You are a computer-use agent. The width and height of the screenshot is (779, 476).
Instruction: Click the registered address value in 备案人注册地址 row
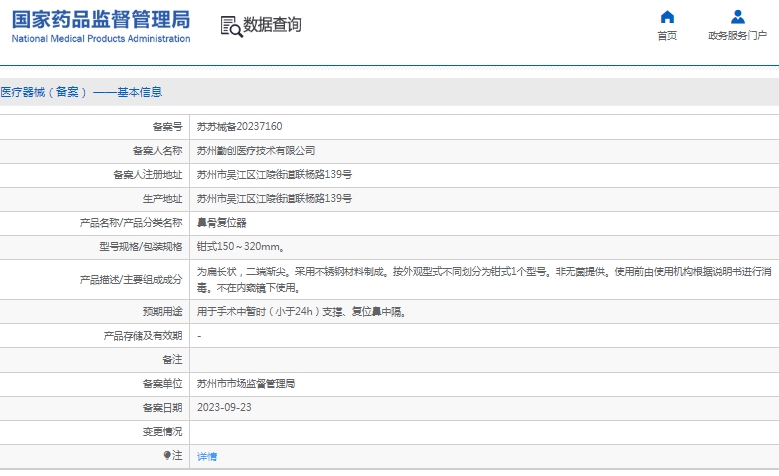point(274,174)
